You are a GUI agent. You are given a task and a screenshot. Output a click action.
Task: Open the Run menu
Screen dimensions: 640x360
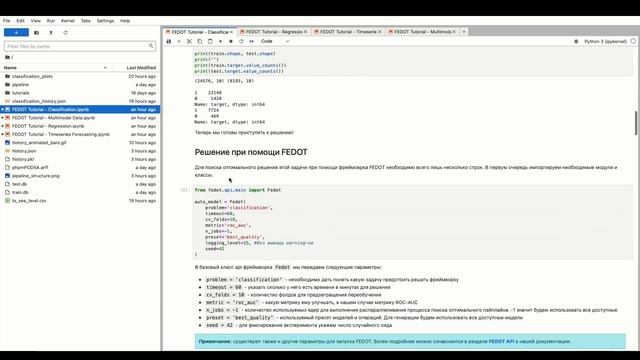pyautogui.click(x=51, y=21)
